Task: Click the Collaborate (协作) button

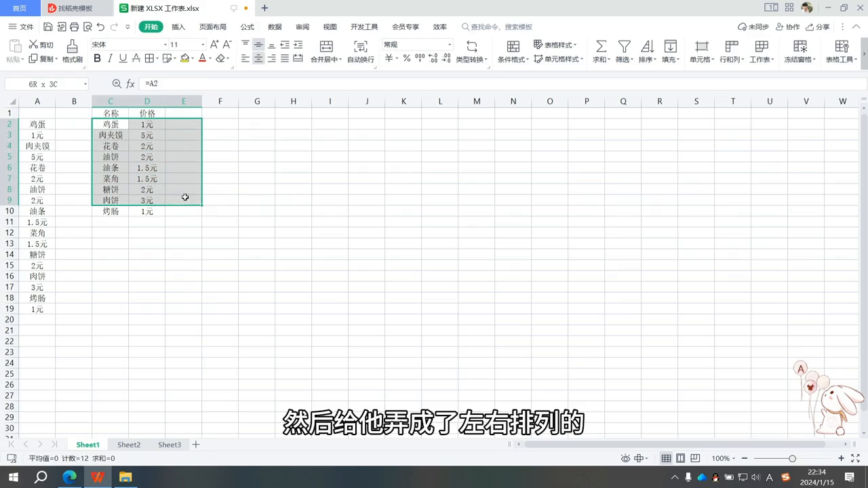Action: click(788, 27)
